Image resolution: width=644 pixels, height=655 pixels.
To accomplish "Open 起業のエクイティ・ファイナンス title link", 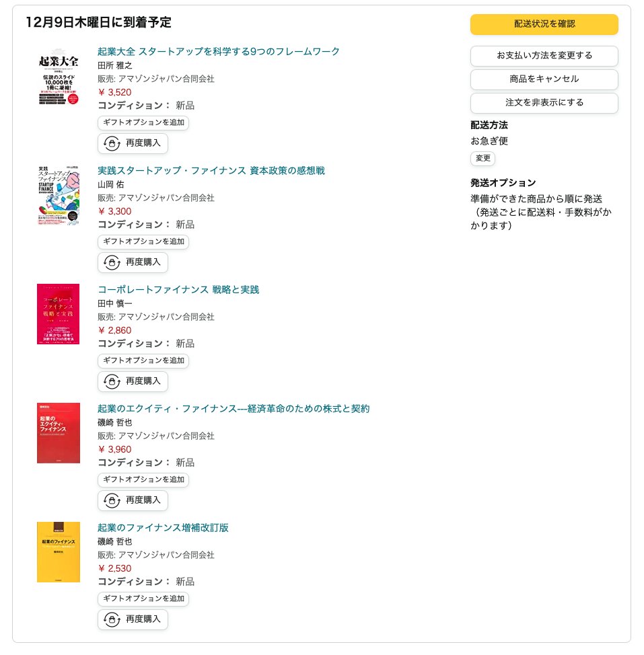I will pos(234,409).
